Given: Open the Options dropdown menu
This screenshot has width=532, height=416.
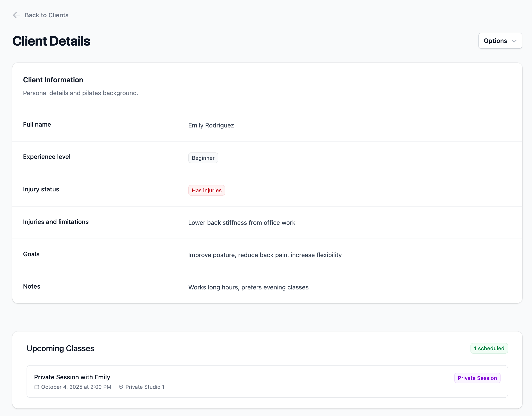Looking at the screenshot, I should click(500, 41).
